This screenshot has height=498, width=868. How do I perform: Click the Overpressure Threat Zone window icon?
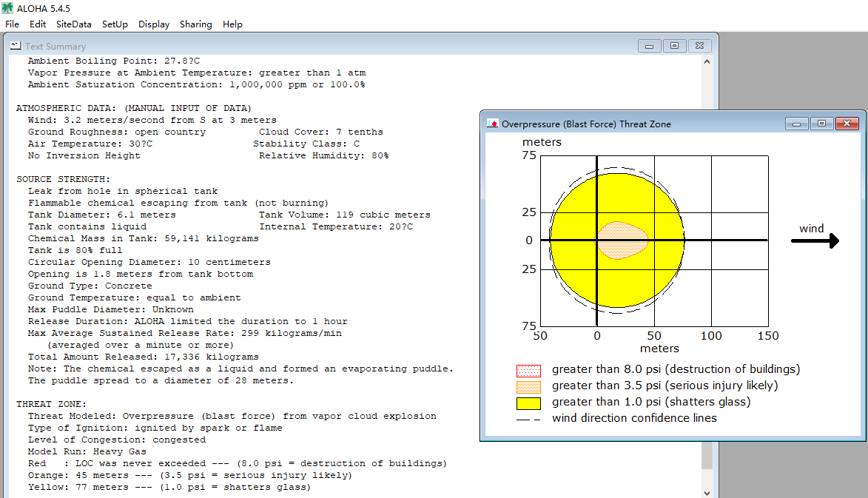(x=492, y=124)
